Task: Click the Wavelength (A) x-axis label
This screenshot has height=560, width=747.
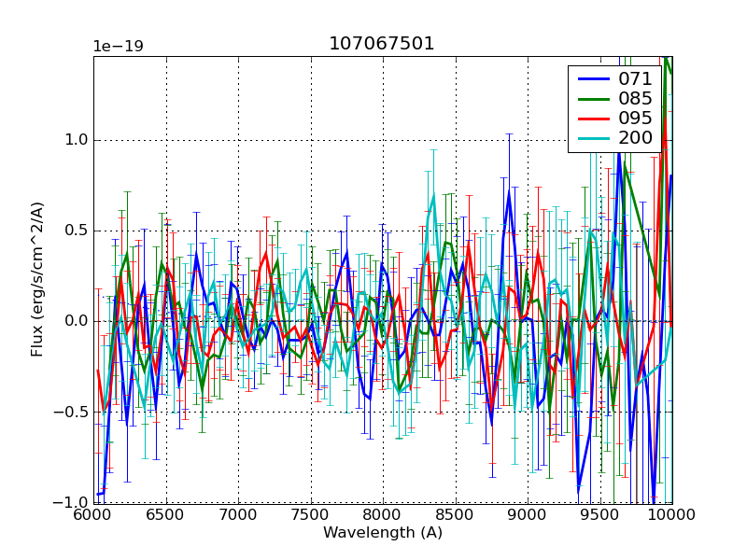Action: point(382,533)
